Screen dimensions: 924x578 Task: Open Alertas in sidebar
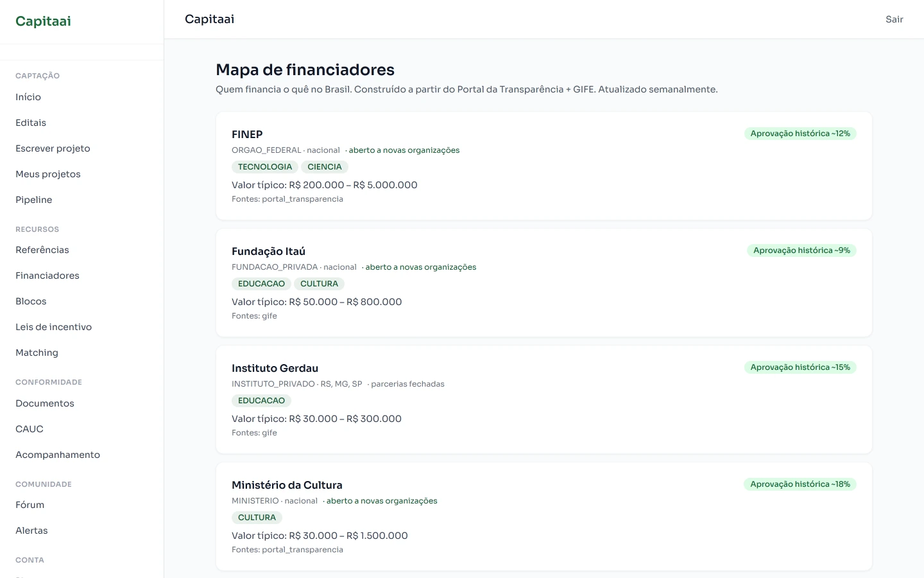tap(31, 530)
